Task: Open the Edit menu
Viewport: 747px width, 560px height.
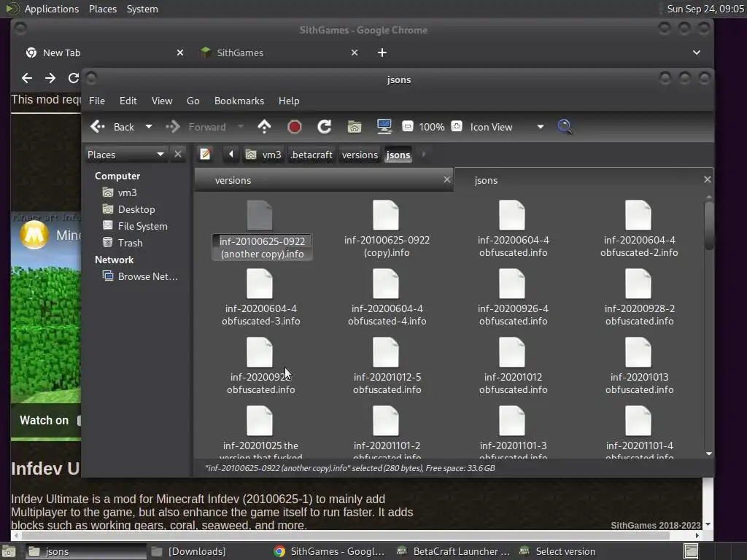Action: click(128, 101)
